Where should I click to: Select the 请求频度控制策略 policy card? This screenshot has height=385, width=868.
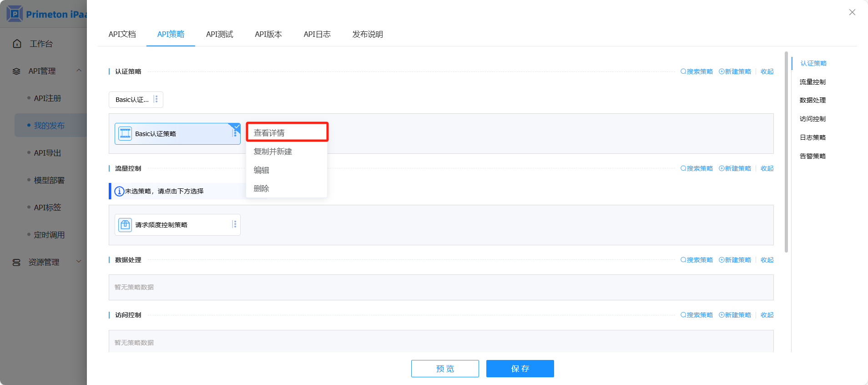(x=177, y=225)
